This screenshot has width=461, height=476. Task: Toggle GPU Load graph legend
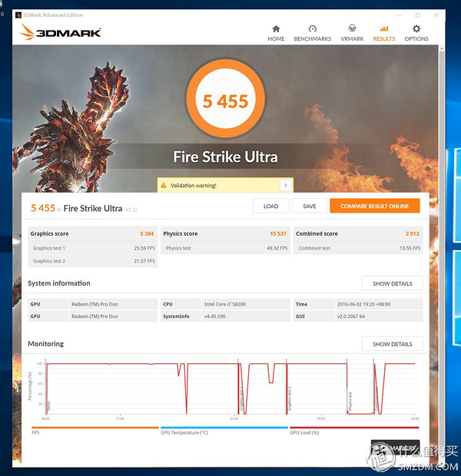tap(354, 430)
